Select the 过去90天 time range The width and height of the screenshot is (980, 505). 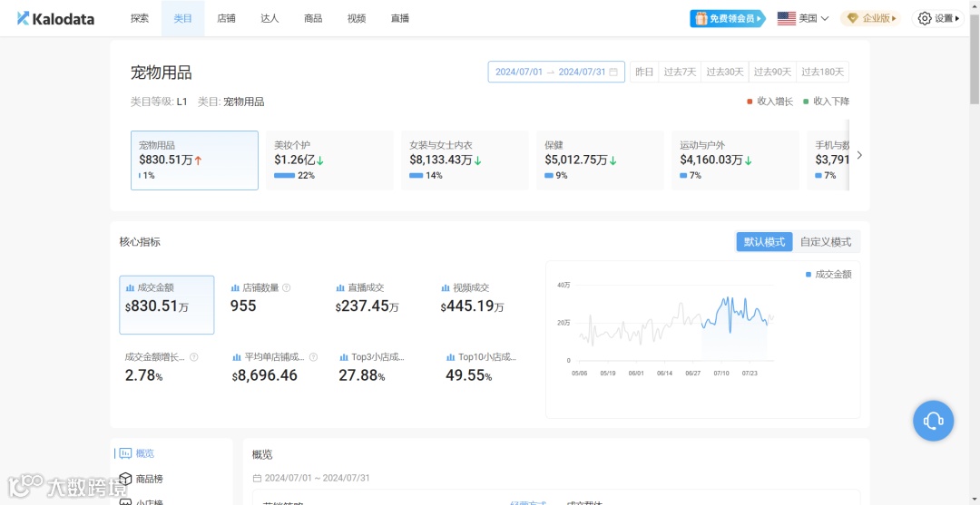click(772, 72)
